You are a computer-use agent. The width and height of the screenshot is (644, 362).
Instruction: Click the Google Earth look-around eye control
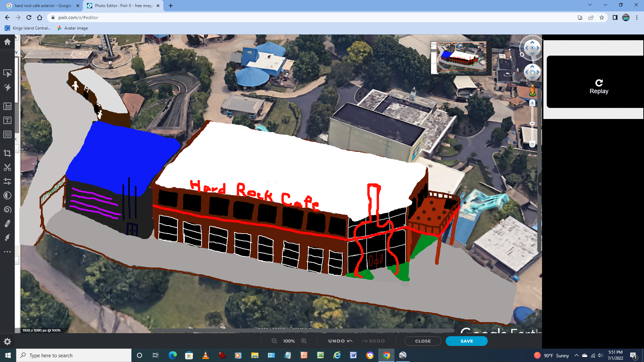tap(532, 48)
